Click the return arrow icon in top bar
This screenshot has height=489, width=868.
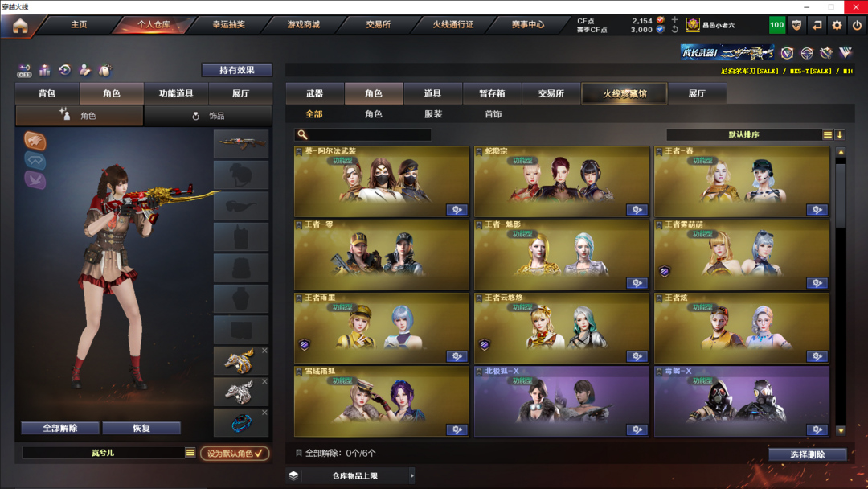pos(817,25)
